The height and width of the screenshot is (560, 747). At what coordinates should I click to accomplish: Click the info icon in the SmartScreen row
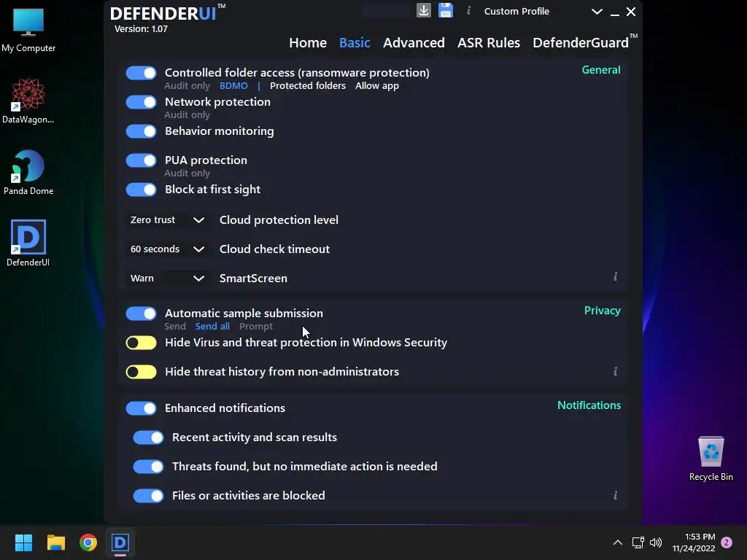point(616,276)
